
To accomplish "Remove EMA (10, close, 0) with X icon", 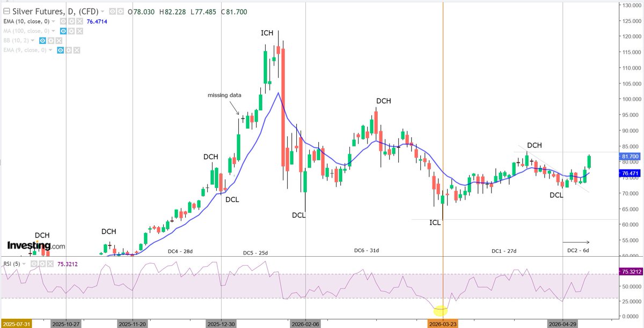I will [79, 21].
